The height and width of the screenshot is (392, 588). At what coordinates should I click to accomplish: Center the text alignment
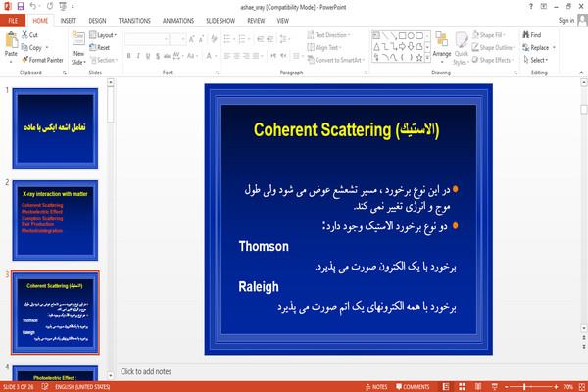click(x=236, y=56)
